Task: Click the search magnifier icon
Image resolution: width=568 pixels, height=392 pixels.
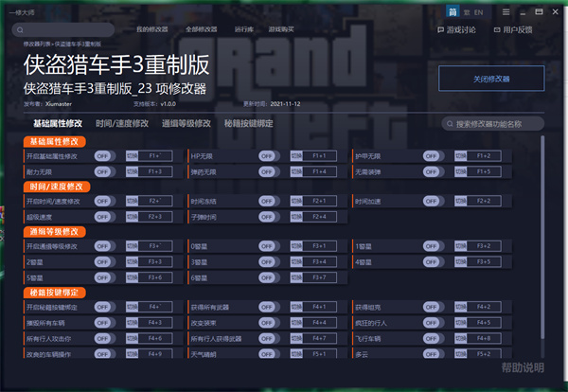Action: point(449,124)
